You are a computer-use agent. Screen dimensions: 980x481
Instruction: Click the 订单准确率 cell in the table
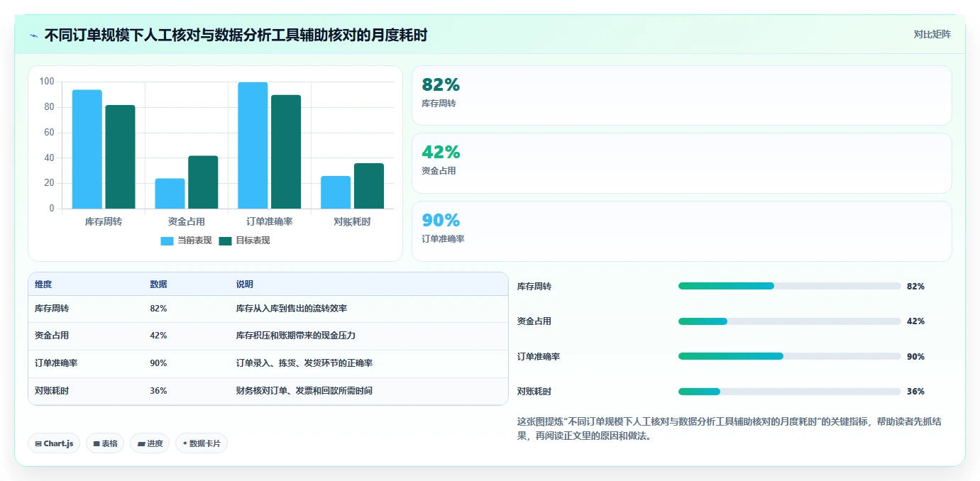(56, 363)
